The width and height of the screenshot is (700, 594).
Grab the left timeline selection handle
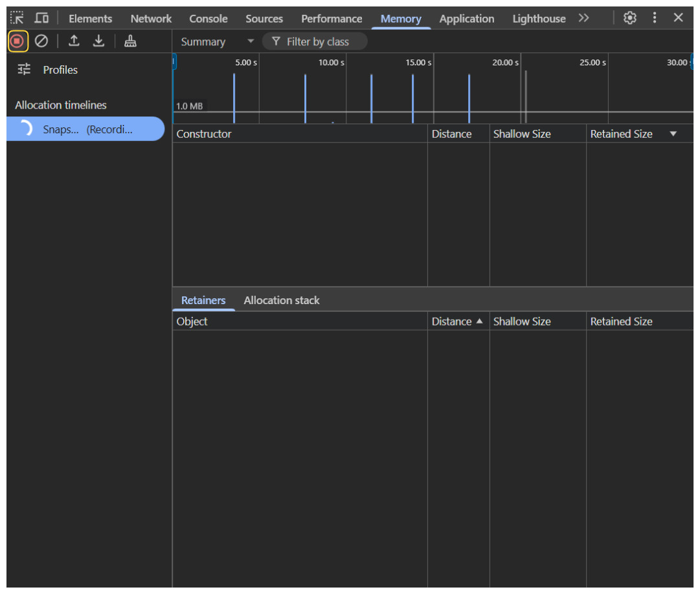pos(174,61)
